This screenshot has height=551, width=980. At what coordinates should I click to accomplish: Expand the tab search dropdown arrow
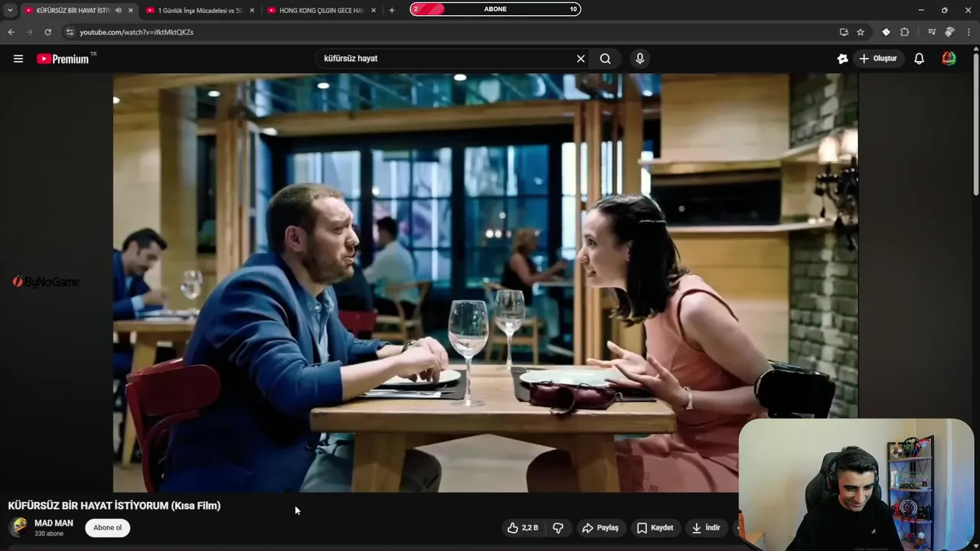point(10,10)
